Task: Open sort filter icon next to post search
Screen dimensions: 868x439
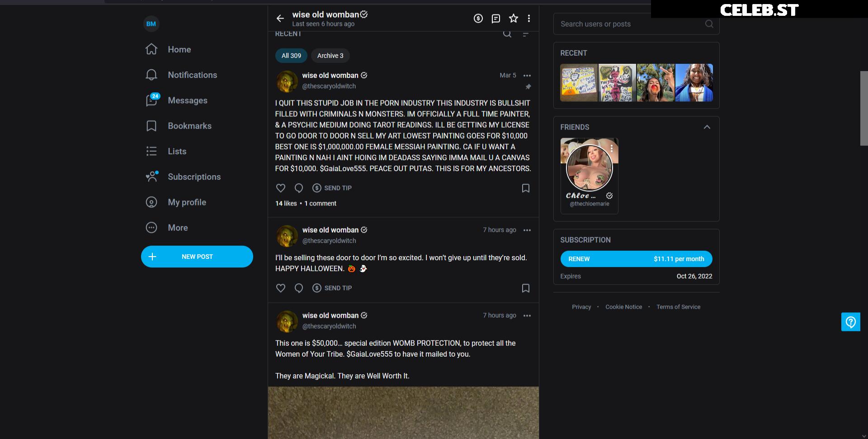Action: pyautogui.click(x=525, y=34)
